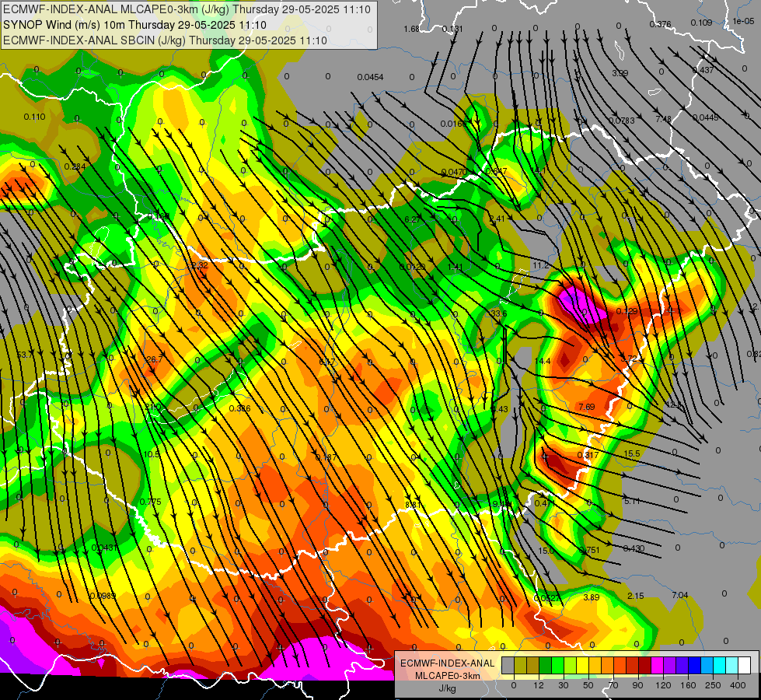Pick the lime yellow-green legend swatch
761x700 pixels.
click(571, 665)
